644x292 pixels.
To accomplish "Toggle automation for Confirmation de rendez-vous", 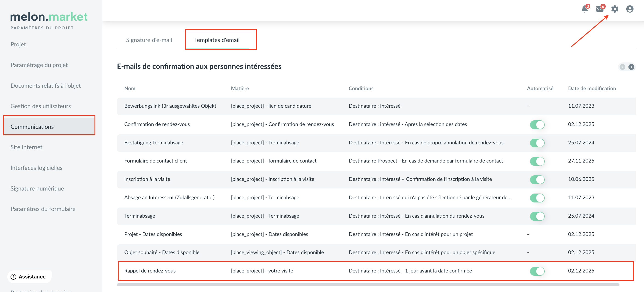I will point(537,125).
